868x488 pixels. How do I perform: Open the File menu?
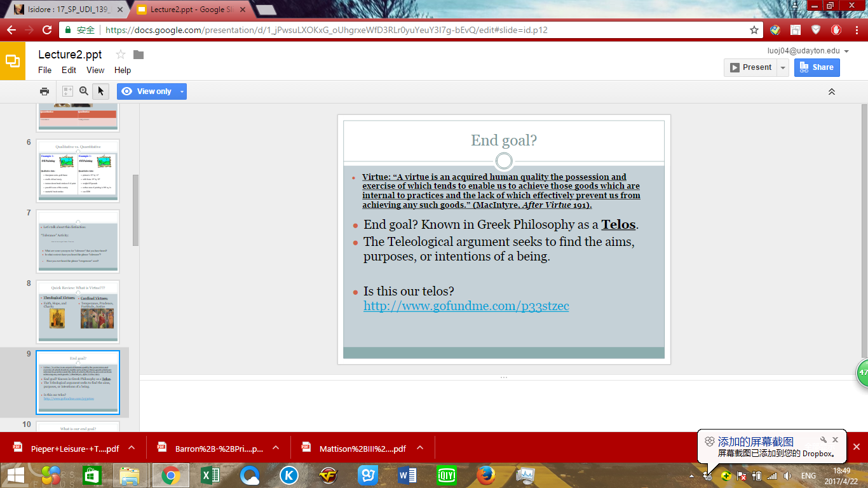44,70
